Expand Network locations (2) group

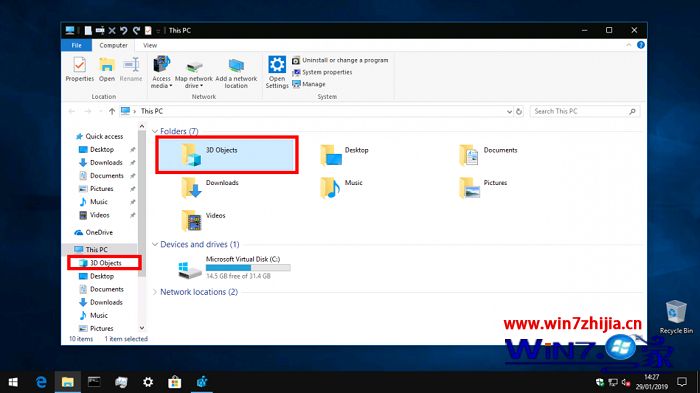tap(155, 292)
